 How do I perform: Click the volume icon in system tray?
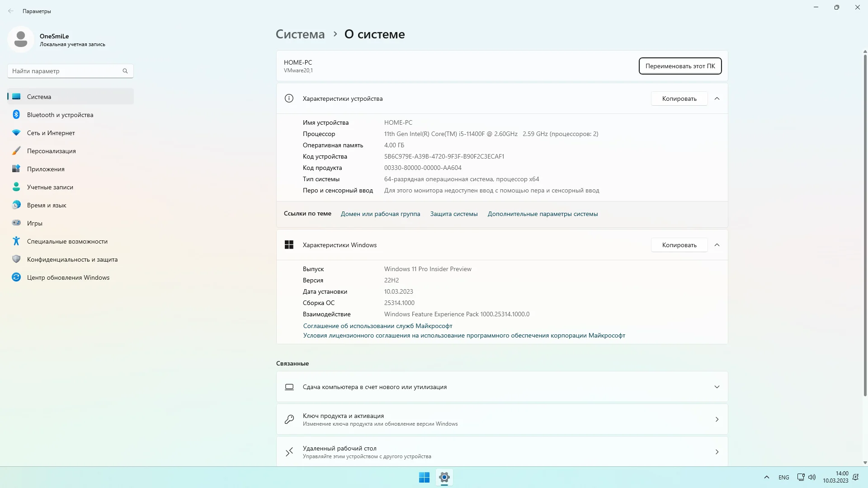coord(812,477)
